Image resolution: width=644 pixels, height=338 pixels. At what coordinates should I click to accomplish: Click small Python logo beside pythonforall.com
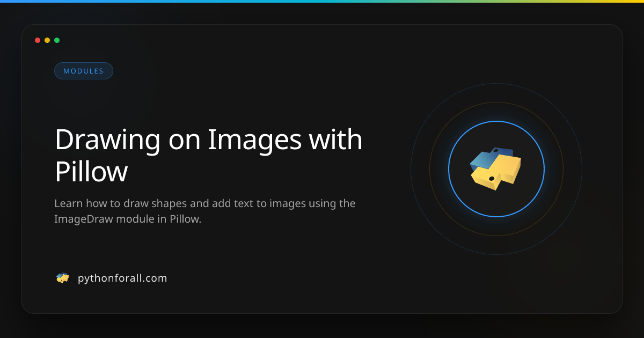point(63,278)
